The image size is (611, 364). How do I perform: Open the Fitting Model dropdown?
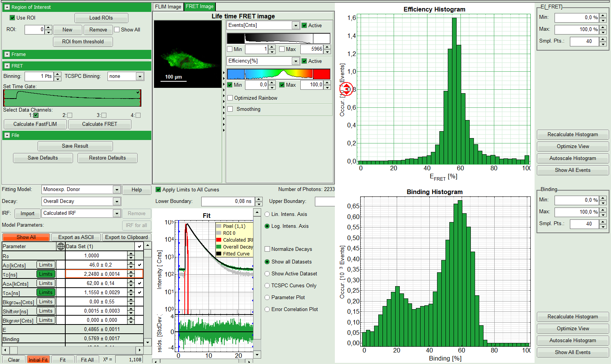coord(117,189)
